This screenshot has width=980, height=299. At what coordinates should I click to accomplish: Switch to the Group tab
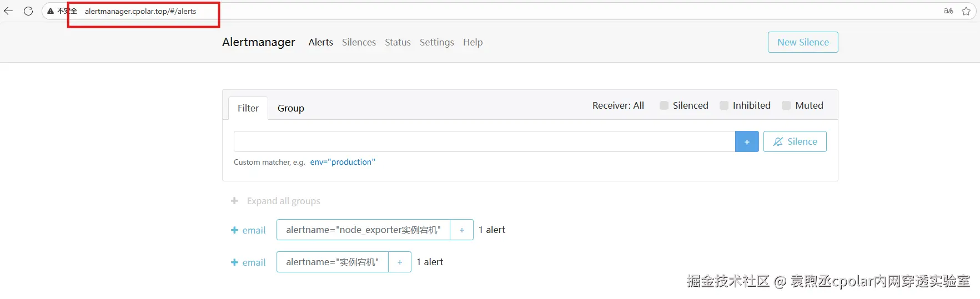point(291,108)
